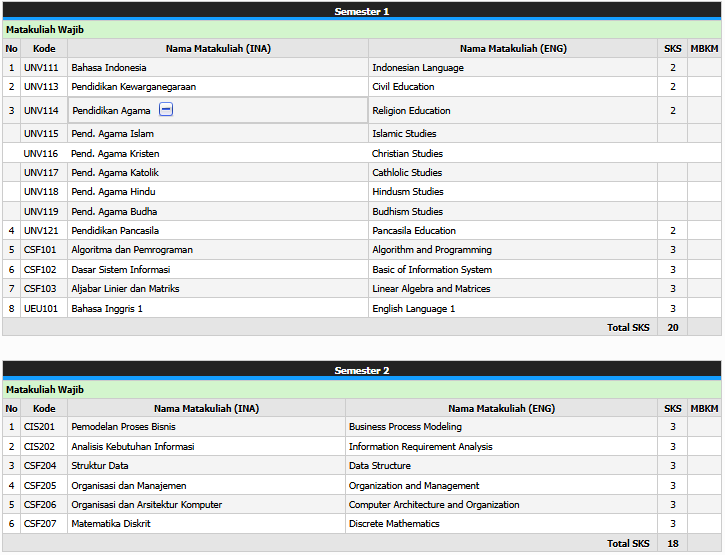
Task: Click code CIS201
Action: pyautogui.click(x=39, y=426)
